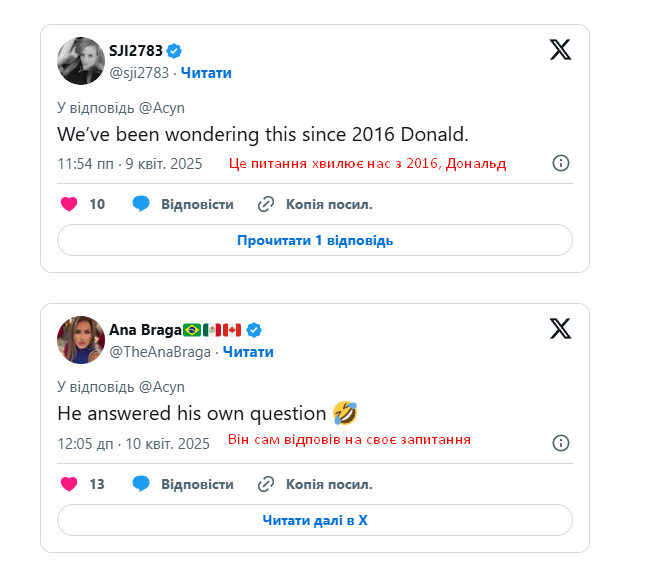Click reply bubble icon on SJI2783's tweet

(x=141, y=204)
